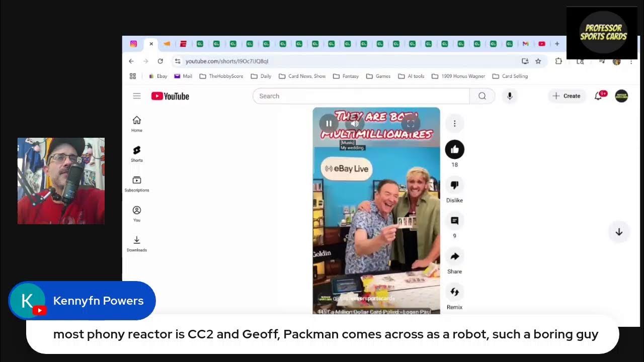Go forward in browser history
This screenshot has width=644, height=362.
pyautogui.click(x=146, y=61)
